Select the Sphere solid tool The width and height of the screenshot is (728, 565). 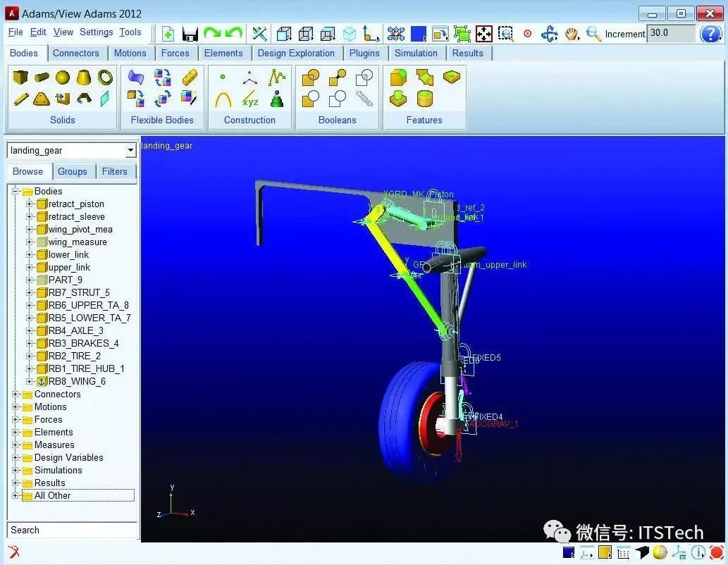[63, 77]
